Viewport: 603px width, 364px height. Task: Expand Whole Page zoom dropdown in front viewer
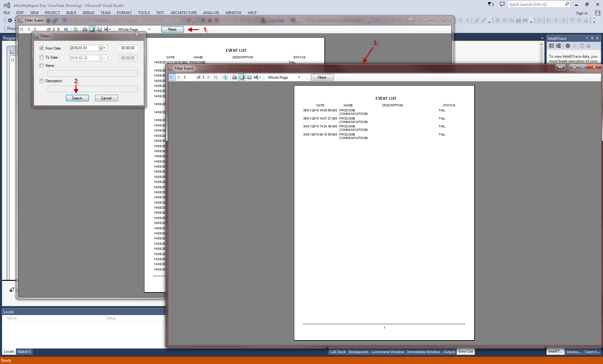click(299, 78)
